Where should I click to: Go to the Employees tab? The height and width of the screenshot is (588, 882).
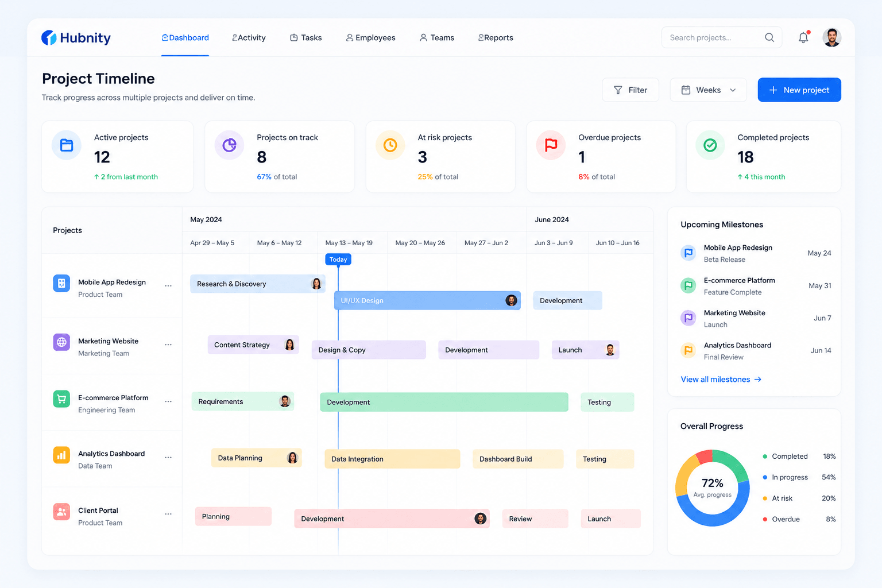click(x=370, y=38)
